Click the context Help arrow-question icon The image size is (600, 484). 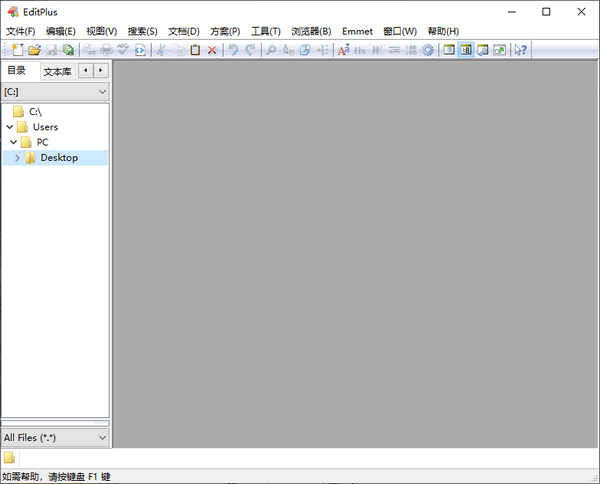pyautogui.click(x=520, y=50)
